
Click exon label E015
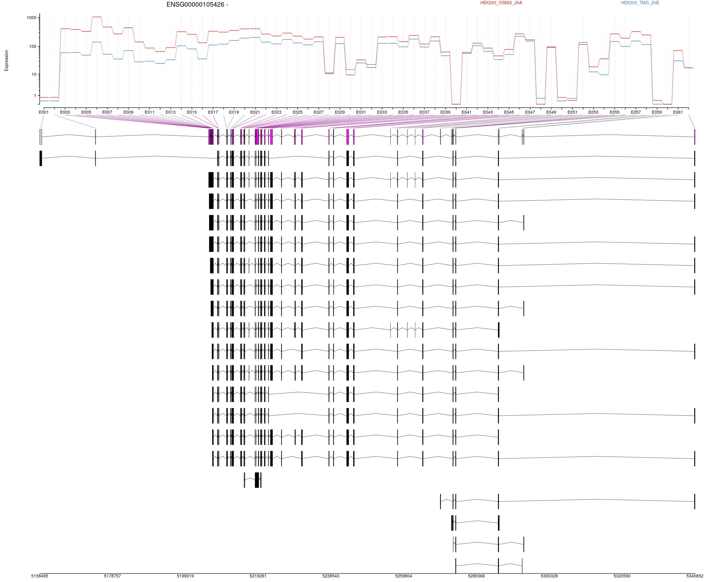tap(192, 112)
